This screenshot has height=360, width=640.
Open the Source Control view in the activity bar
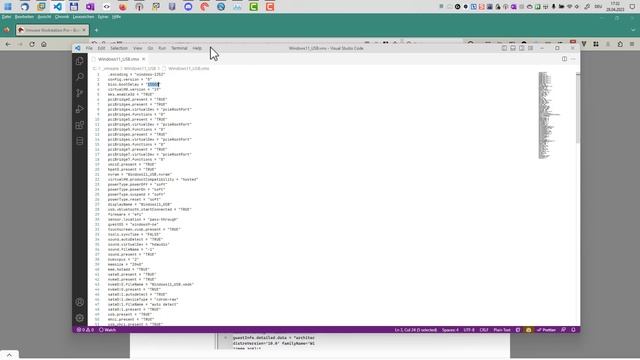coord(80,93)
